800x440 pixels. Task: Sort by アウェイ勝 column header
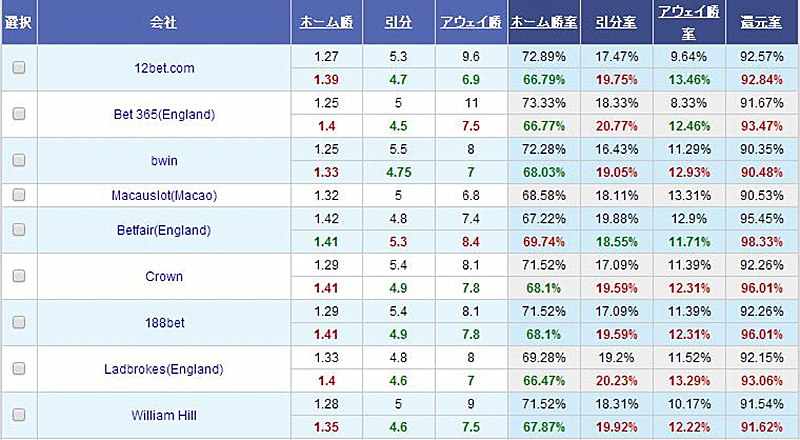coord(471,22)
